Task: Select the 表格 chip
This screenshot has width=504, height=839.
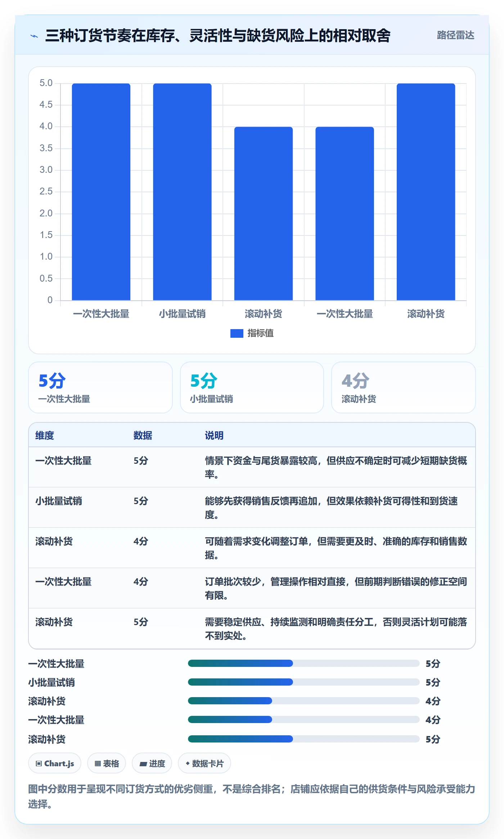Action: point(107,763)
